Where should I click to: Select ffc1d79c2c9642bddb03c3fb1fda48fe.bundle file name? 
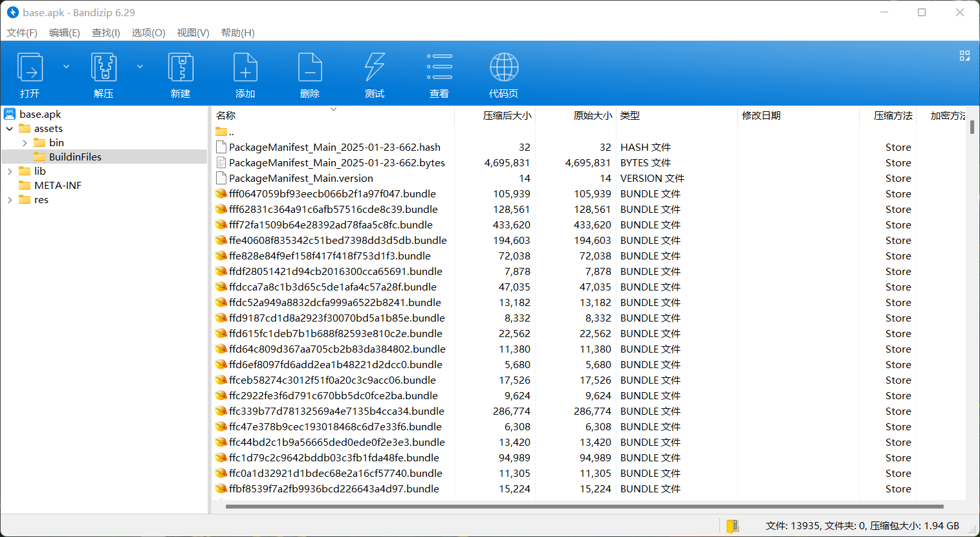(334, 457)
